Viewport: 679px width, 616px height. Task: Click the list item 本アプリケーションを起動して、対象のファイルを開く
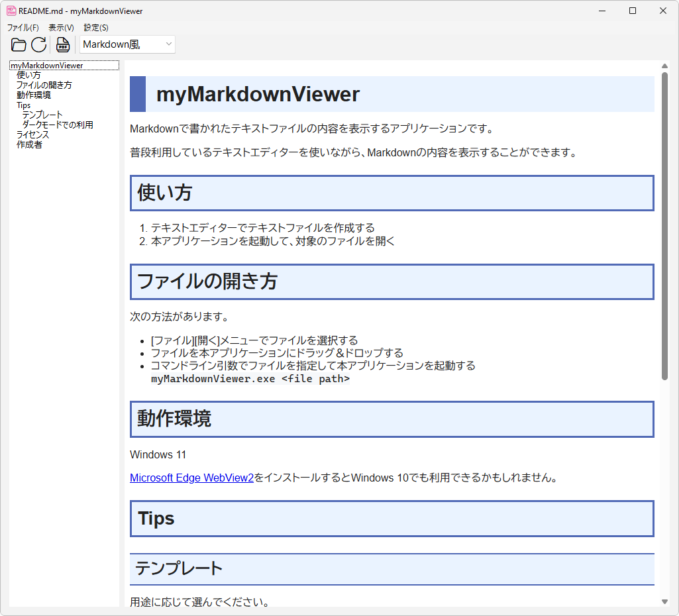coord(273,241)
